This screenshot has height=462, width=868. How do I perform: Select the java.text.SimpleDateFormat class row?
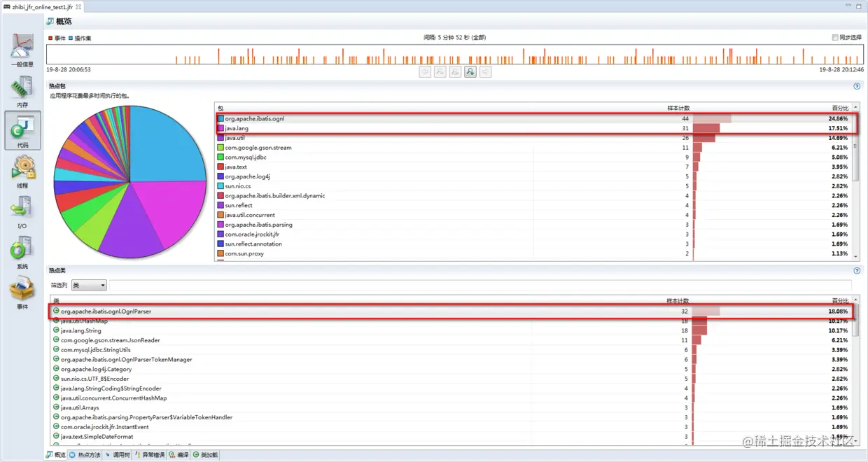click(451, 437)
